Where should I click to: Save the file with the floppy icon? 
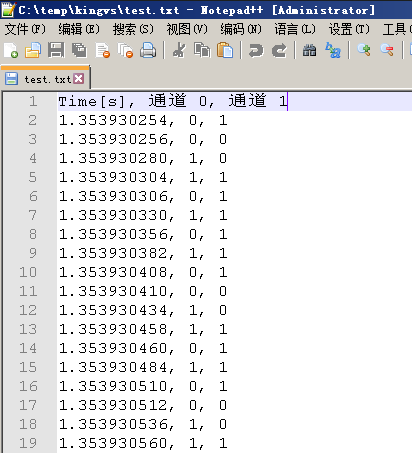[x=56, y=50]
